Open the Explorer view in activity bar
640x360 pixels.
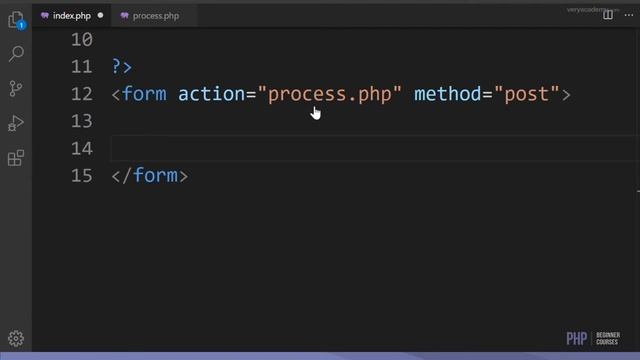click(x=16, y=19)
